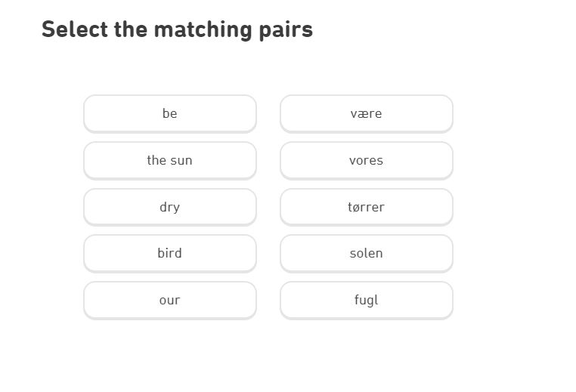Pick the English match for "tørrer"
Screen dimensions: 576x392
[169, 207]
